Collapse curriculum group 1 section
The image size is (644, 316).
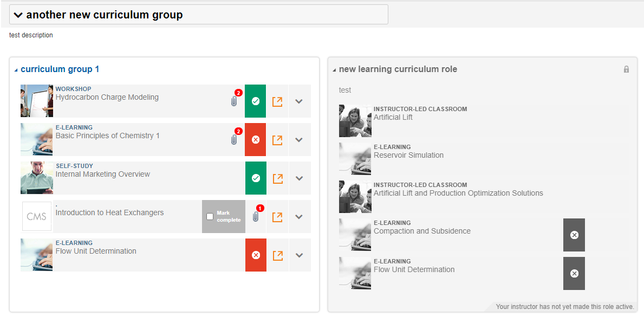[x=16, y=70]
